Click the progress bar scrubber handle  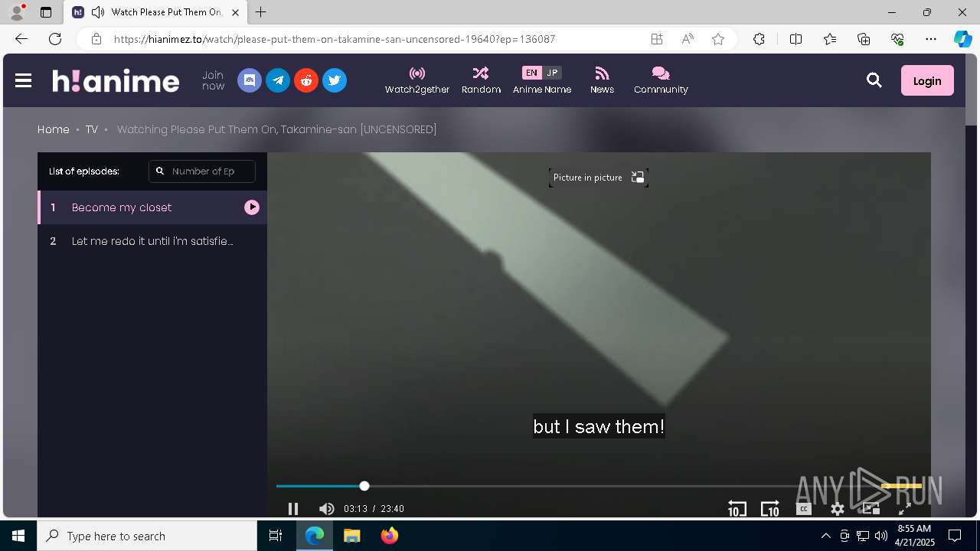364,486
